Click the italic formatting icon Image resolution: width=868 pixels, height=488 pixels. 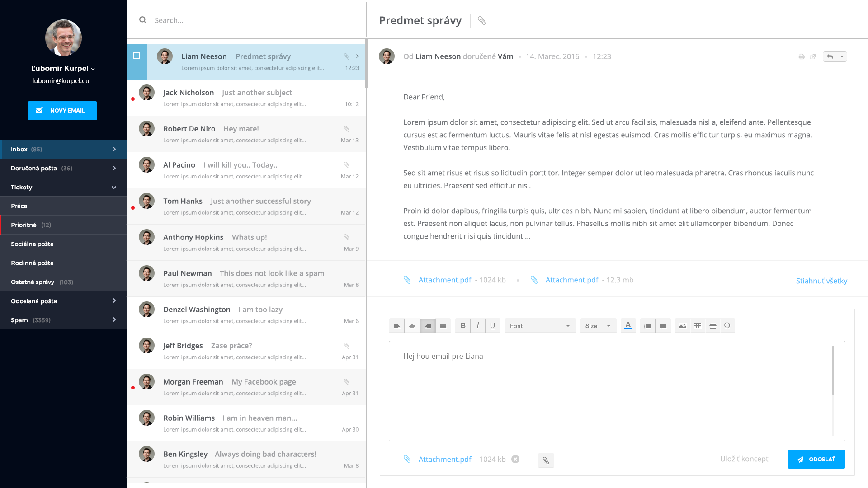477,325
